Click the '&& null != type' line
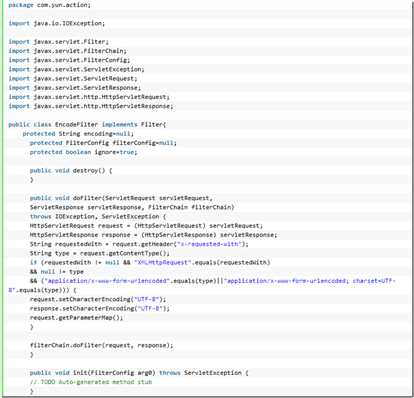The width and height of the screenshot is (414, 398). (x=57, y=272)
